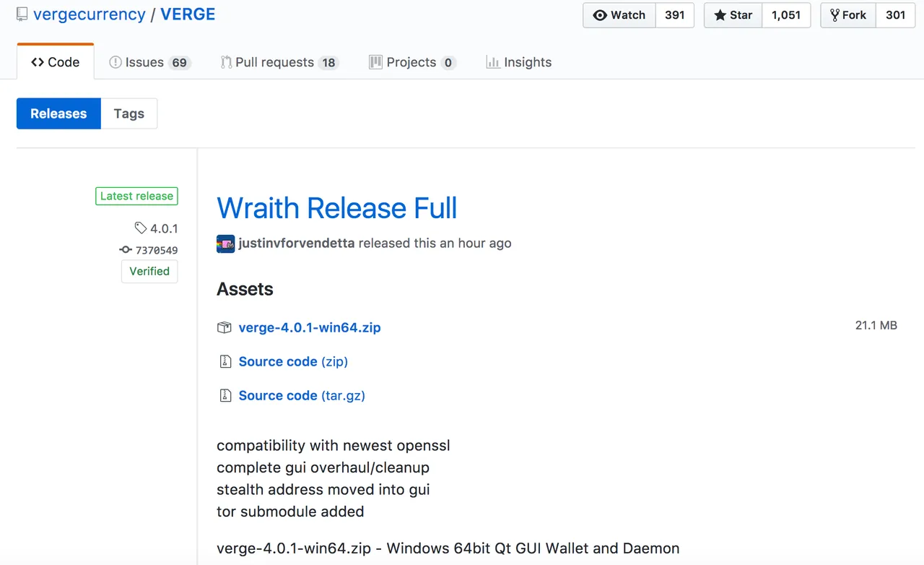Download Source code (tar.gz)

302,395
